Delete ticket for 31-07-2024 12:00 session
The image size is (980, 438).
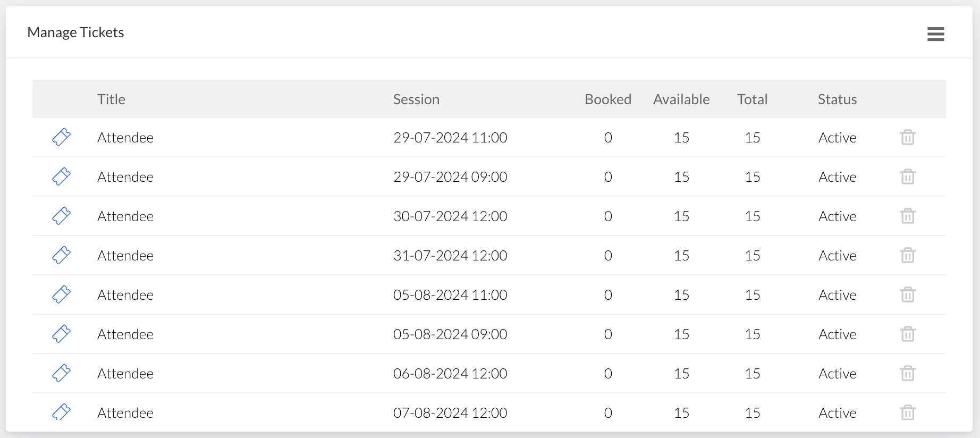pos(907,256)
